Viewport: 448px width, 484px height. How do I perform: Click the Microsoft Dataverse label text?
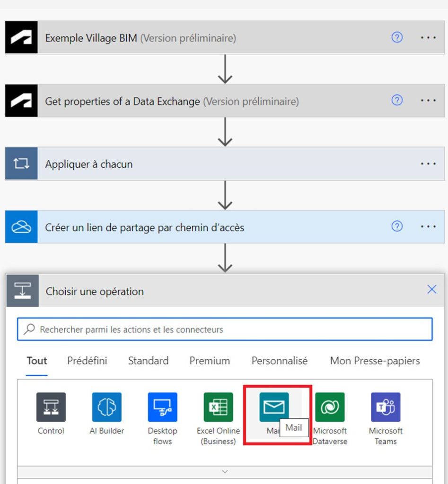330,436
